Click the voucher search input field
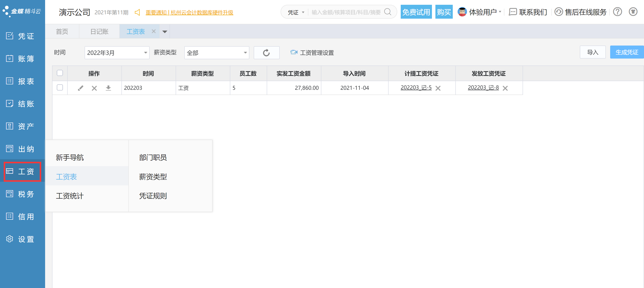Viewport: 644px width, 288px height. pyautogui.click(x=346, y=12)
